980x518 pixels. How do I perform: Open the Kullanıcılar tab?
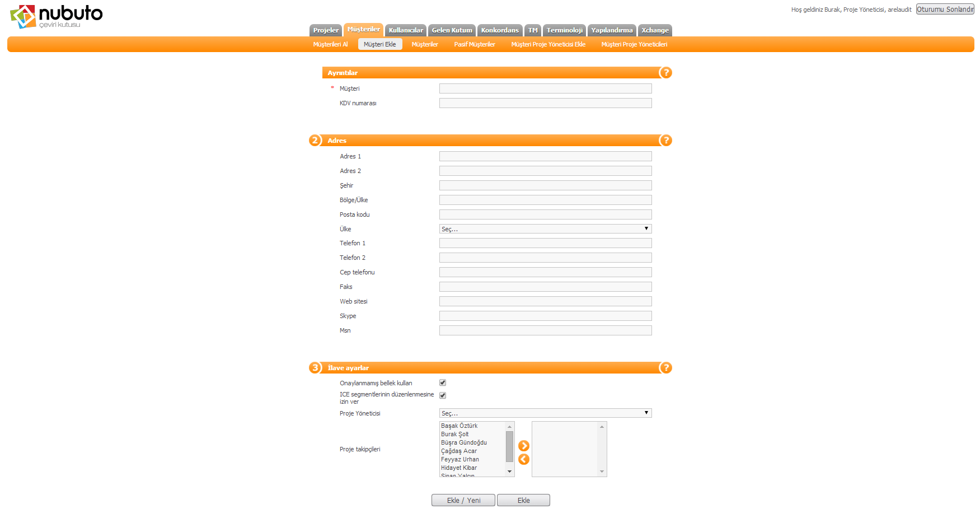[406, 30]
